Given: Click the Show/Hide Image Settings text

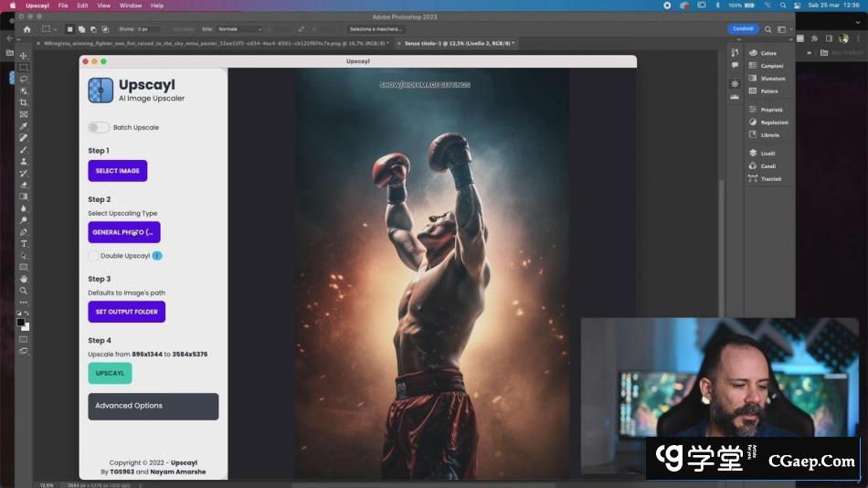Looking at the screenshot, I should (x=425, y=85).
